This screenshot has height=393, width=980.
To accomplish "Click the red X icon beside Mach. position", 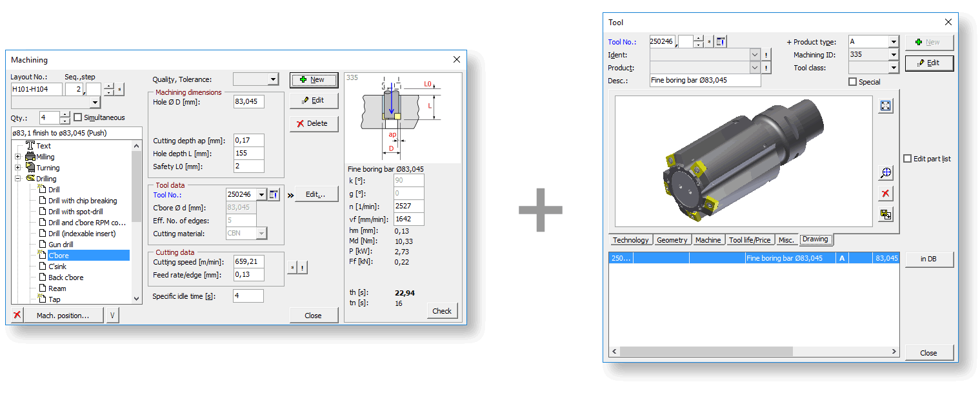I will (17, 316).
